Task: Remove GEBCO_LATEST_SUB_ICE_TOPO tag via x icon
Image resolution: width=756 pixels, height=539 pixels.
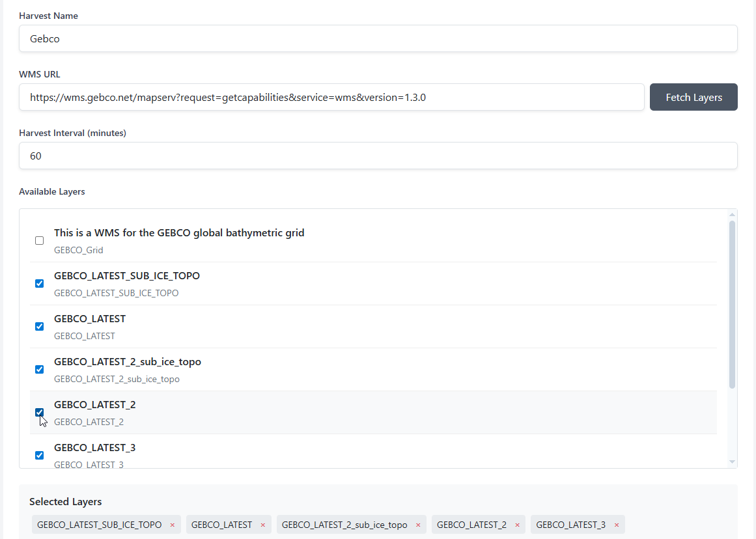Action: pos(173,525)
